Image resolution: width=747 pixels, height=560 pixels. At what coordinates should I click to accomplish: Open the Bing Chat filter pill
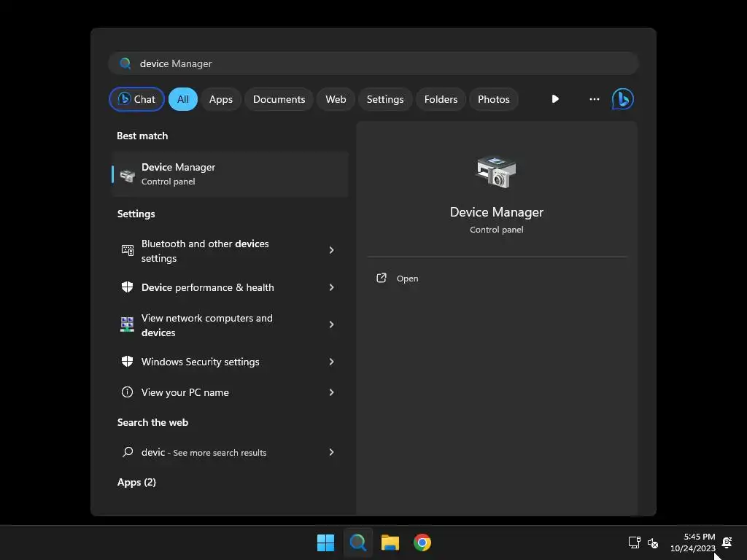[x=136, y=99]
